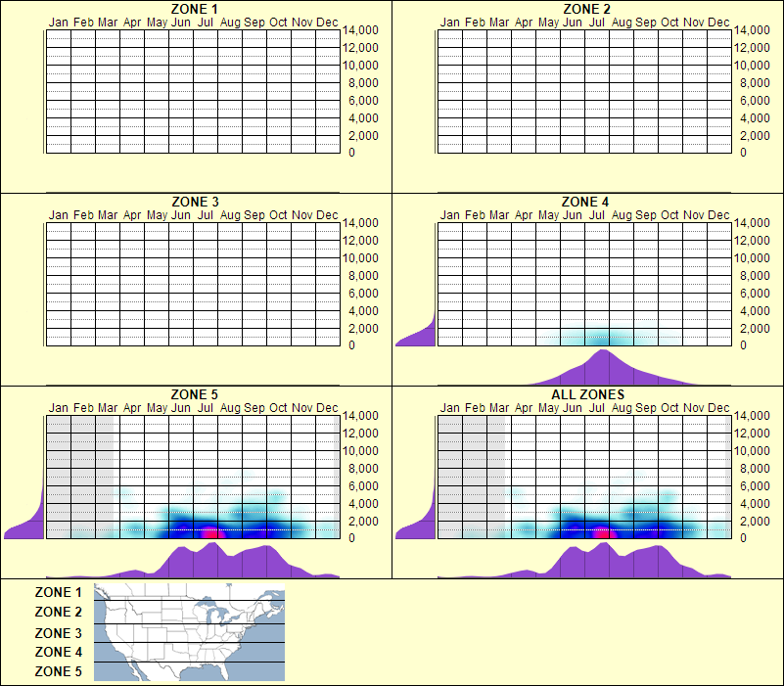Image resolution: width=784 pixels, height=686 pixels.
Task: Click the purple elevation curve left of ZONE 5
Action: pos(20,533)
